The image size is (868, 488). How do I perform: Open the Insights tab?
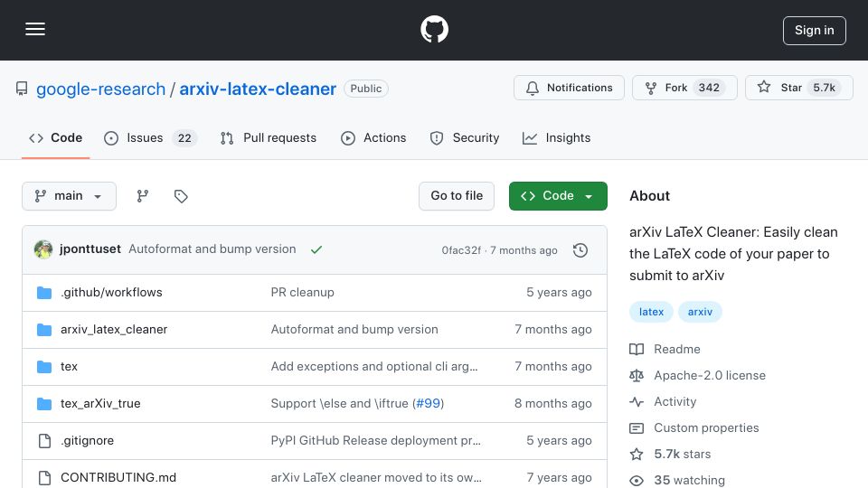click(x=556, y=137)
